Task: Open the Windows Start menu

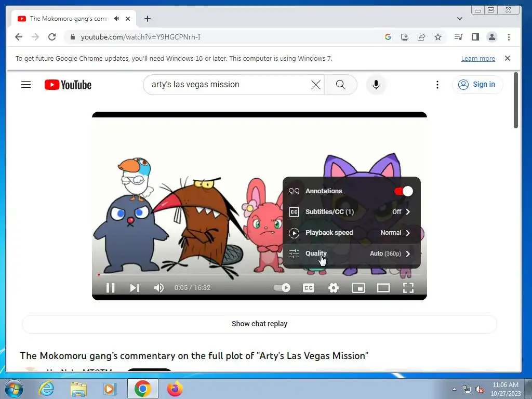Action: [14, 389]
